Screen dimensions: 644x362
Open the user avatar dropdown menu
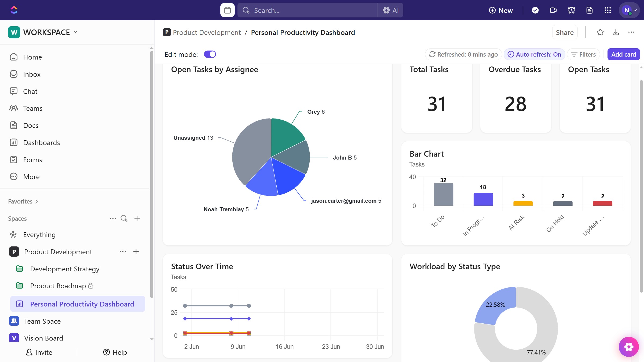coord(629,10)
